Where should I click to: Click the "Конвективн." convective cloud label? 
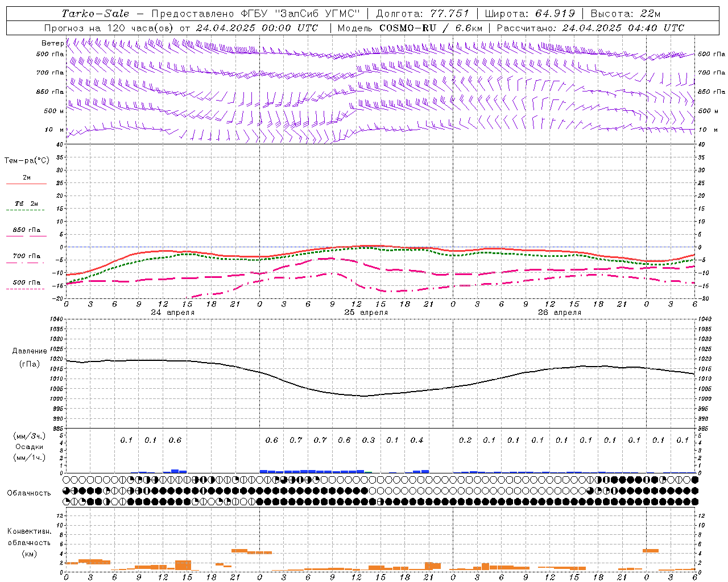[29, 531]
